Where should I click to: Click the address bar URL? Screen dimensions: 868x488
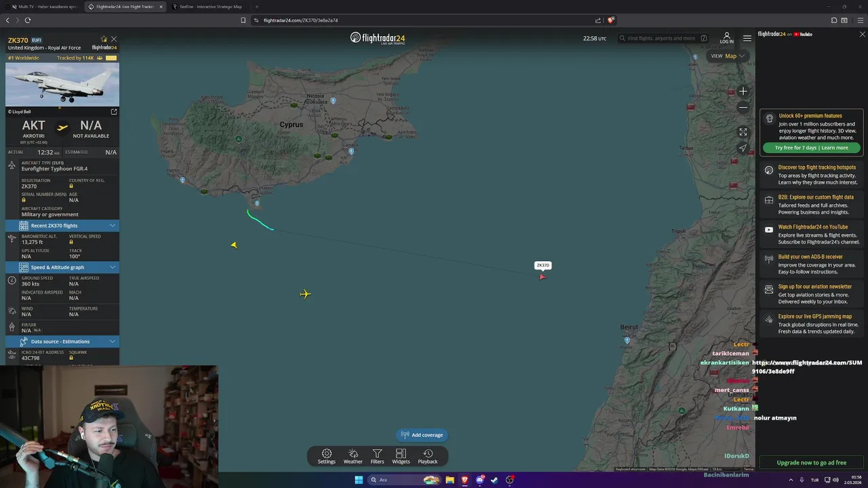click(300, 20)
